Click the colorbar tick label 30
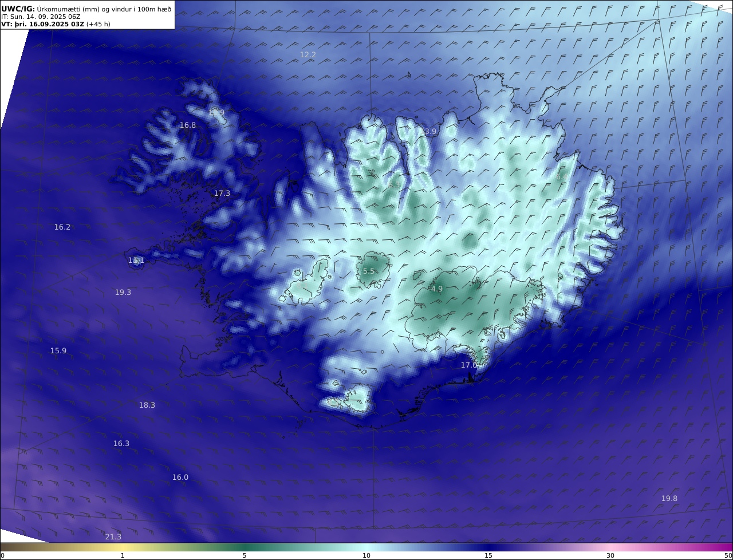 [x=610, y=556]
